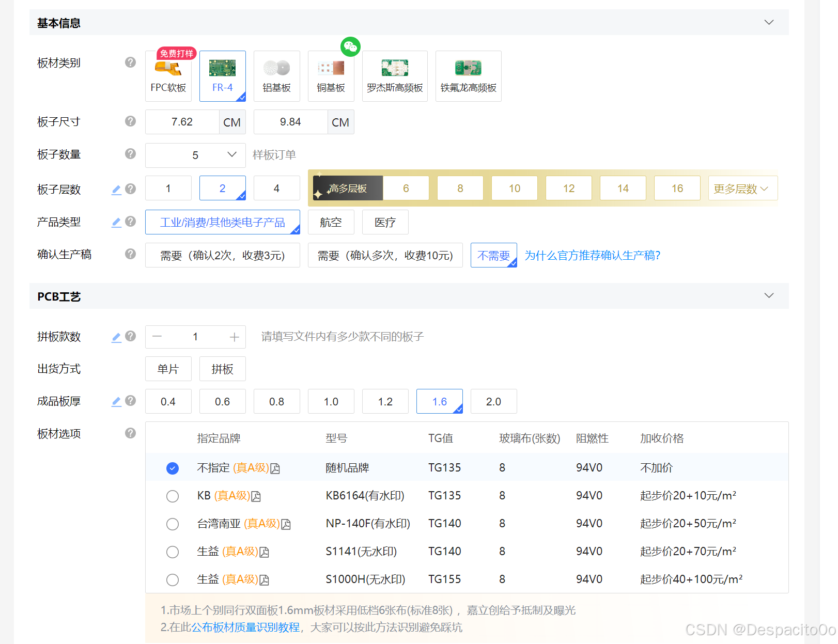
Task: Open PDF icon next to 不指定 brand
Action: tap(275, 468)
